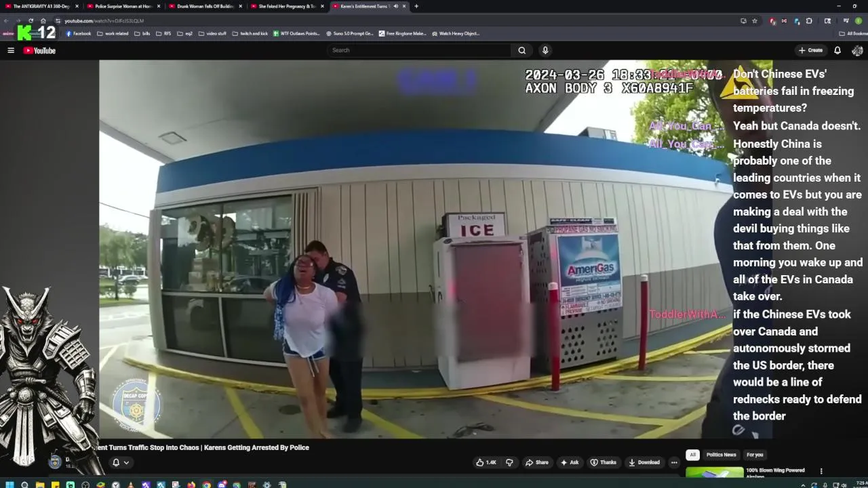Open Windows taskbar search
The image size is (868, 488).
[x=24, y=485]
